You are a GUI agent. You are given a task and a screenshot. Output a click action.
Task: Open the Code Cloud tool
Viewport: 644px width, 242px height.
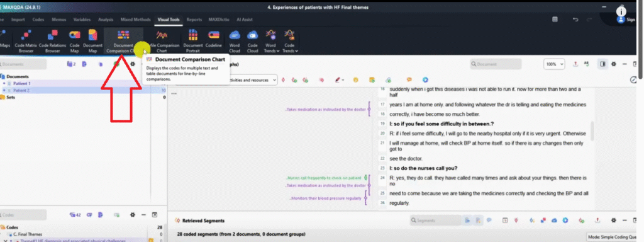click(x=252, y=41)
